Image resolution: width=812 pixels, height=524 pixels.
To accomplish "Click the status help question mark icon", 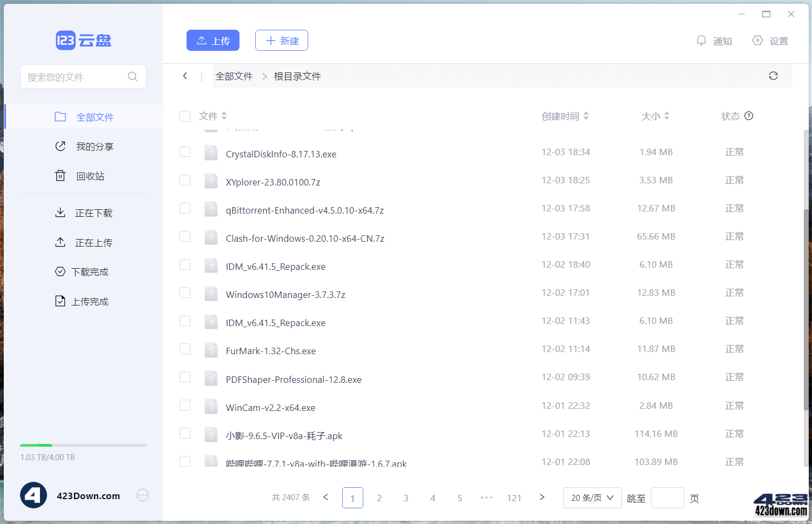I will [x=749, y=116].
